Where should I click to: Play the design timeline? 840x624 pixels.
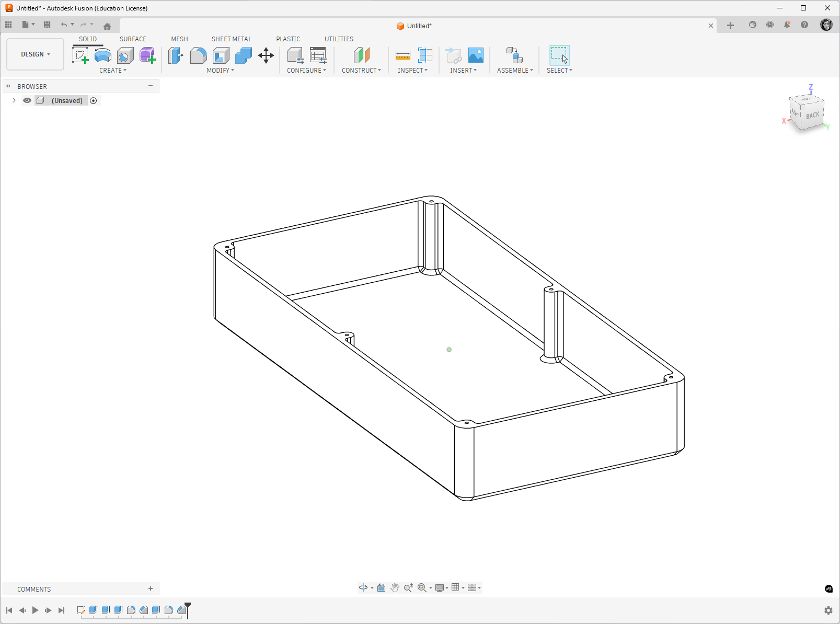tap(35, 610)
